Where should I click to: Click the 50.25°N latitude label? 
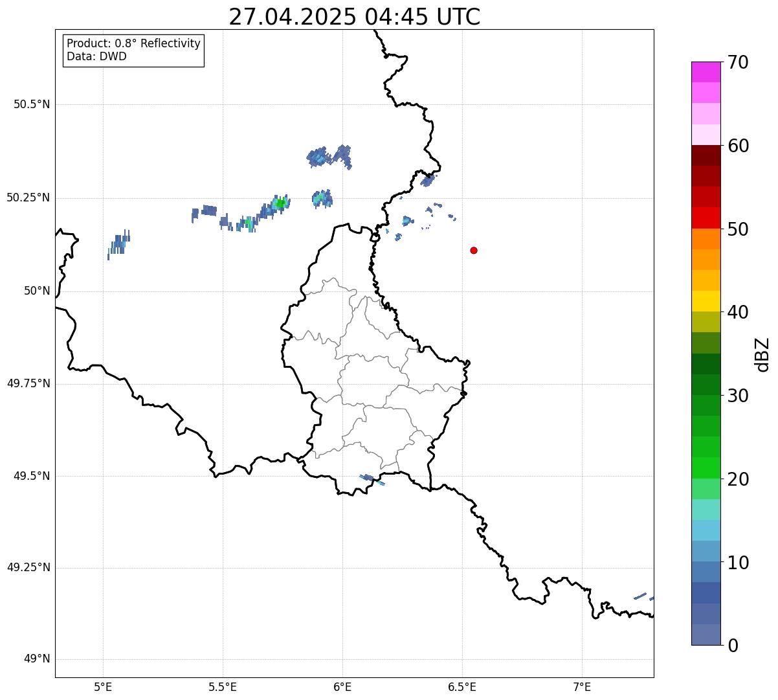[28, 198]
